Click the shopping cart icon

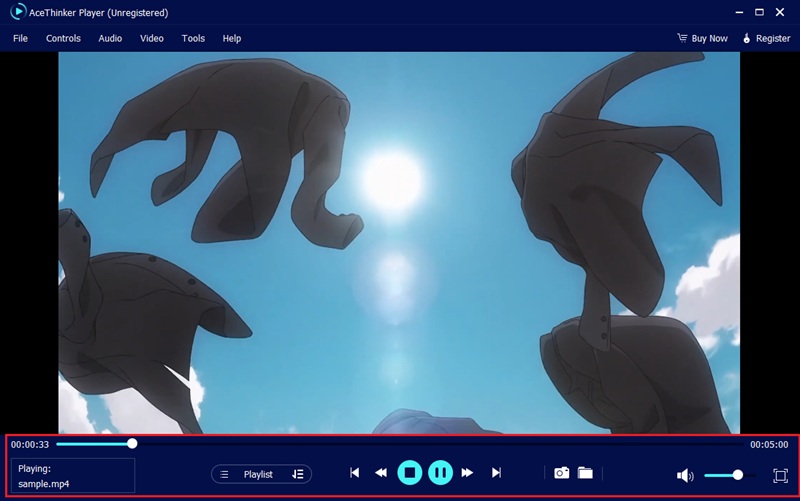point(682,38)
